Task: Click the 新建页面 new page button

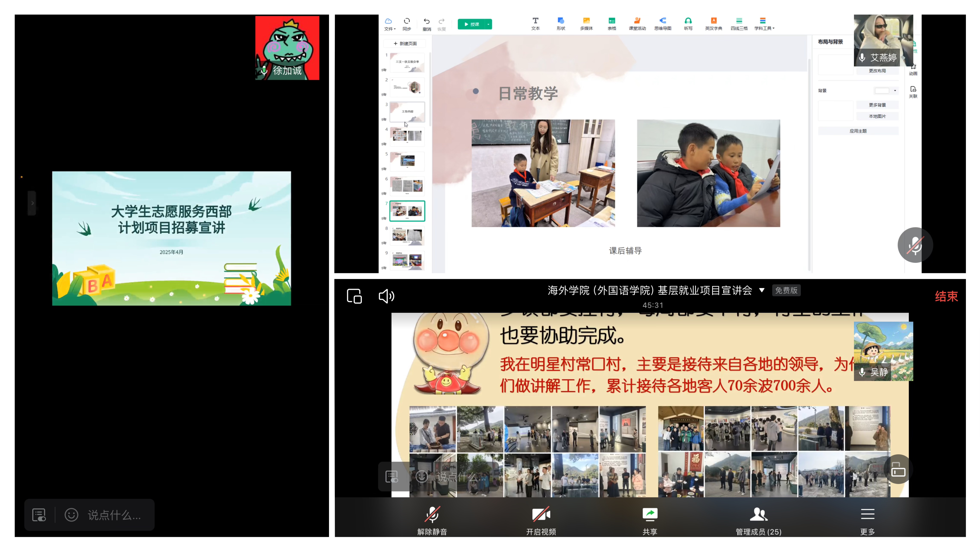Action: pyautogui.click(x=405, y=43)
